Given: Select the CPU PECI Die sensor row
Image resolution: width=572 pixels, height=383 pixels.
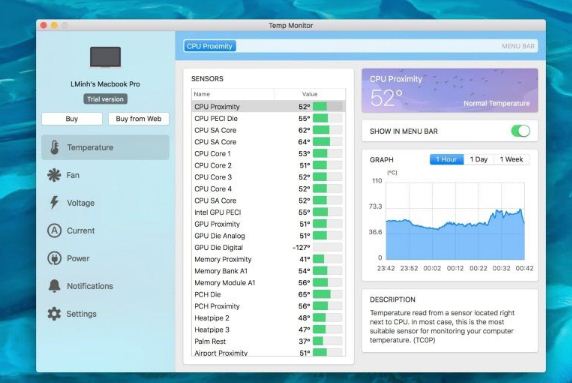Looking at the screenshot, I should point(268,118).
